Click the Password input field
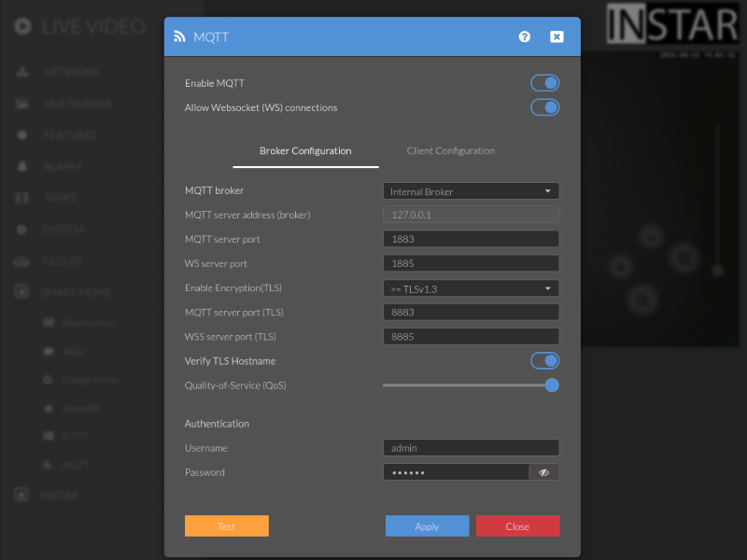The height and width of the screenshot is (560, 747). (457, 472)
